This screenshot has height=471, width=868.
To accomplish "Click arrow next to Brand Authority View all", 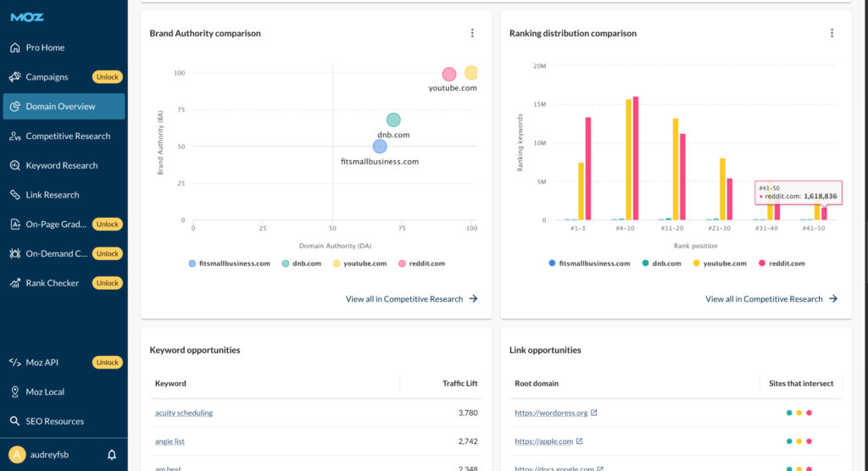I will click(x=473, y=299).
